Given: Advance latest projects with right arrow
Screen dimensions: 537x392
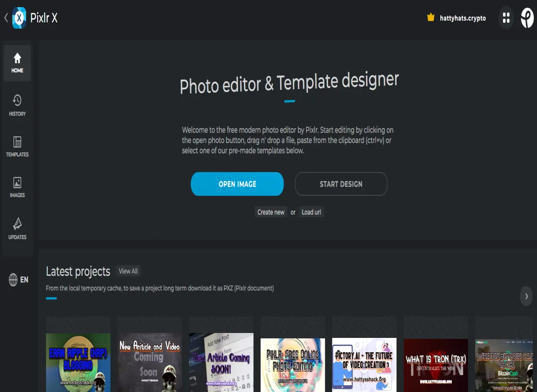Looking at the screenshot, I should click(x=527, y=296).
